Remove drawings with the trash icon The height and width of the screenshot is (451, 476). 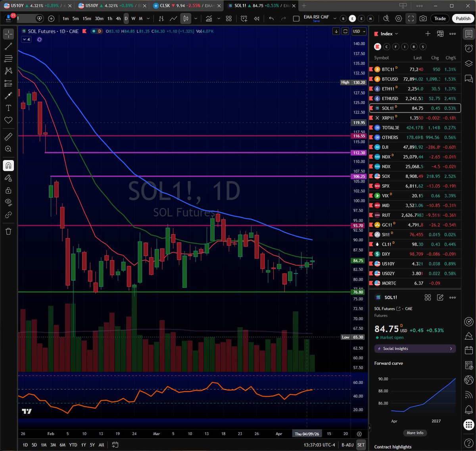coord(8,231)
